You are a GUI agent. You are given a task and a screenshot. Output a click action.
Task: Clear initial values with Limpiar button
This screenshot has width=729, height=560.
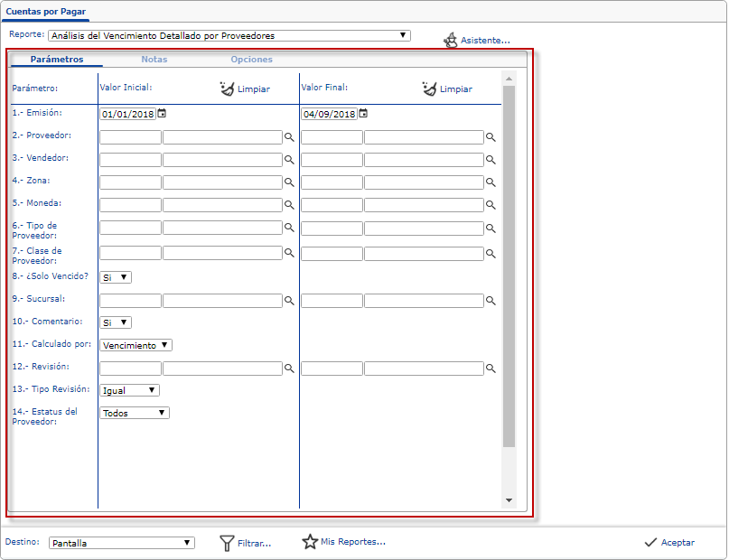(244, 89)
